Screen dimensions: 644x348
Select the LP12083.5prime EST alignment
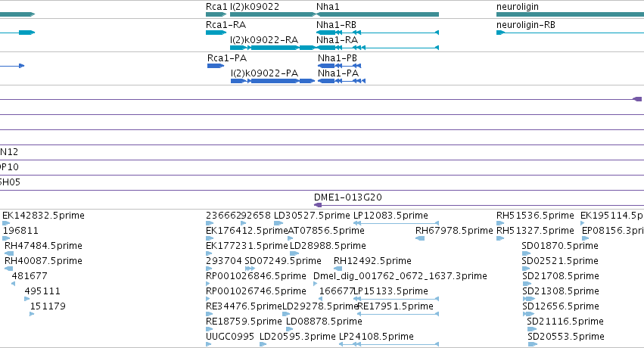[x=396, y=223]
